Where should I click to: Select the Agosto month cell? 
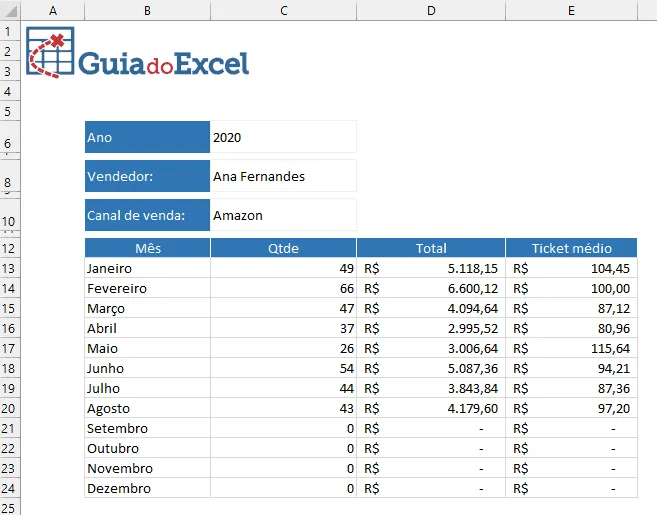[x=147, y=408]
